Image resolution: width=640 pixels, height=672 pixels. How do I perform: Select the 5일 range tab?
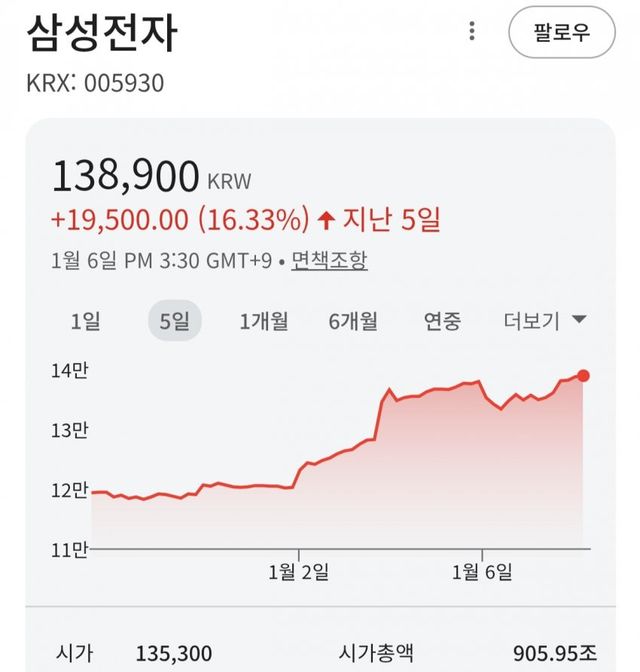click(175, 322)
